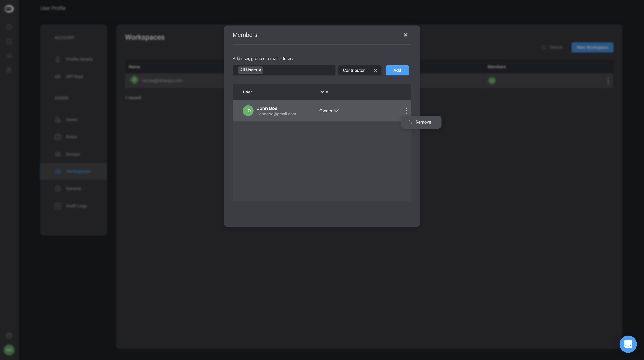Remove the All Users chip
The width and height of the screenshot is (644, 360).
click(260, 70)
